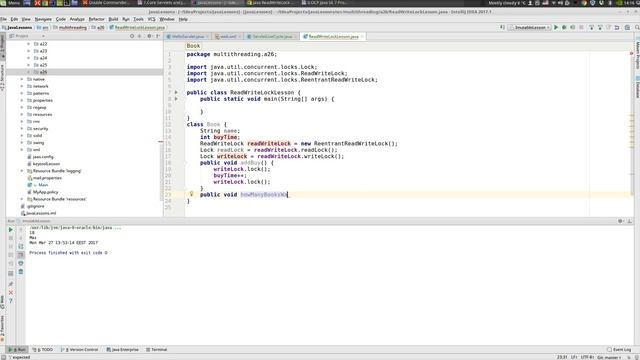The width and height of the screenshot is (640, 360).
Task: Select a26 folder in project tree
Action: [43, 72]
